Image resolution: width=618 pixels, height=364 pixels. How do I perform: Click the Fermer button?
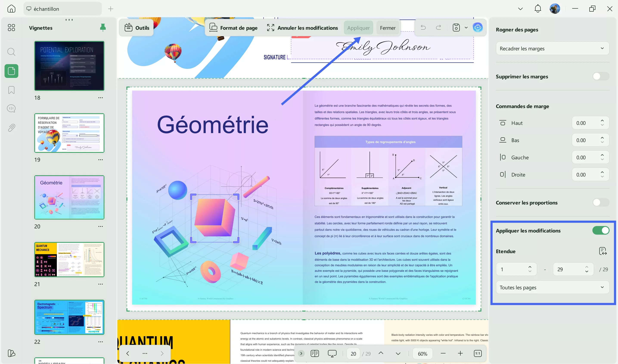[388, 28]
